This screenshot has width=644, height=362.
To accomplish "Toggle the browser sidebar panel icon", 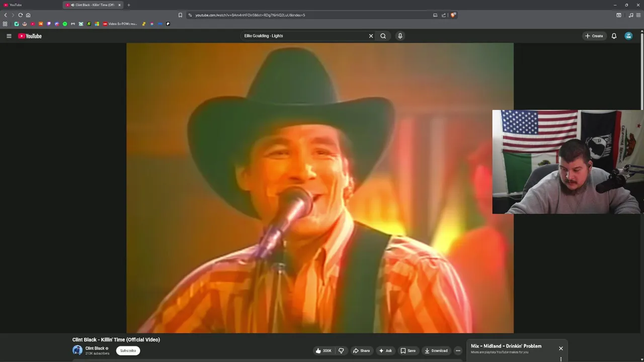I will 619,15.
